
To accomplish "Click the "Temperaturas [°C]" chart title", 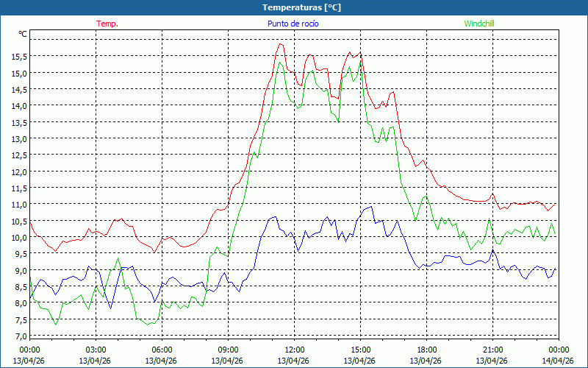I will (x=301, y=7).
